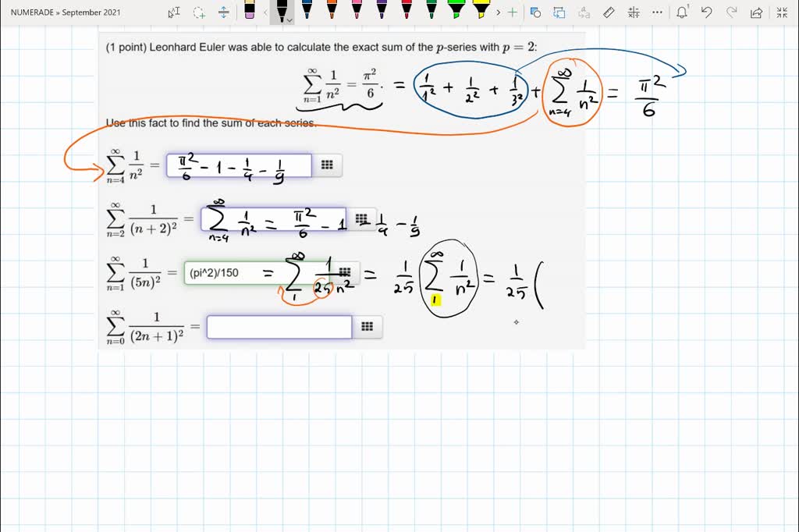Click the Ink to Text conversion icon
This screenshot has width=799, height=532.
(584, 12)
